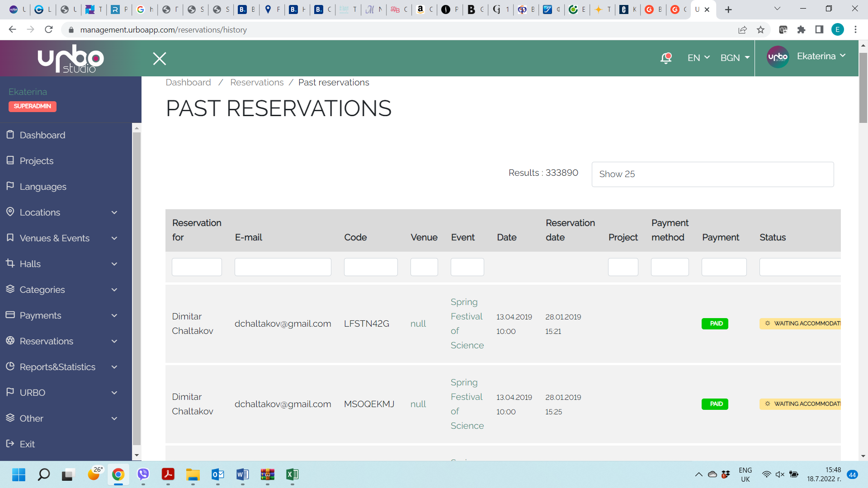Image resolution: width=868 pixels, height=488 pixels.
Task: Click the Exit sidebar item
Action: click(x=27, y=444)
